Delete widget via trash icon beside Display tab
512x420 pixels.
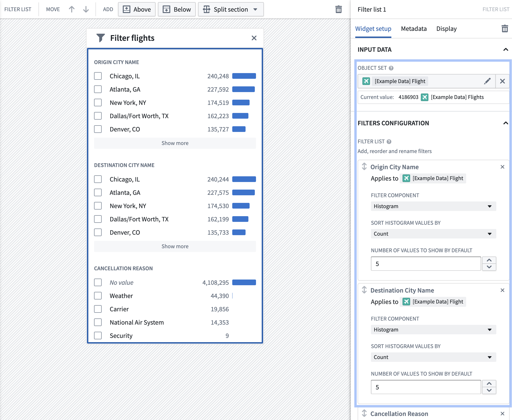[505, 28]
